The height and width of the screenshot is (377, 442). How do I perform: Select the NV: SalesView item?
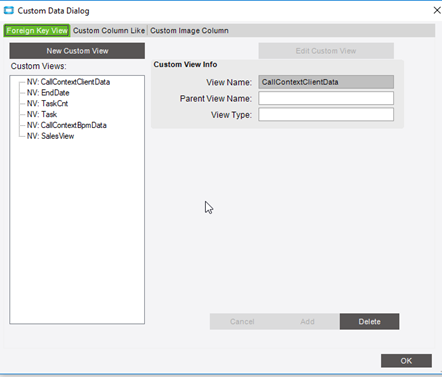(50, 136)
